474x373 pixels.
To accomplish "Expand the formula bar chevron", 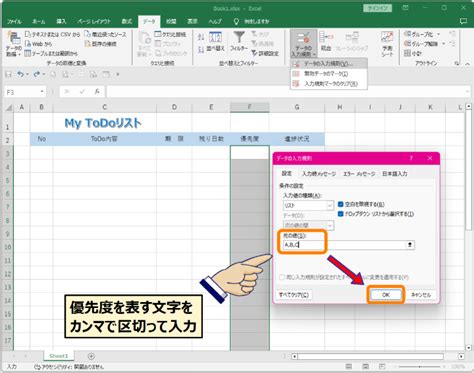I will point(467,91).
